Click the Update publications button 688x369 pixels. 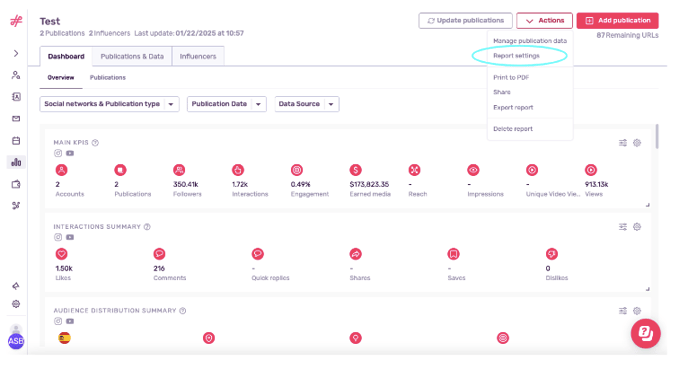tap(466, 21)
